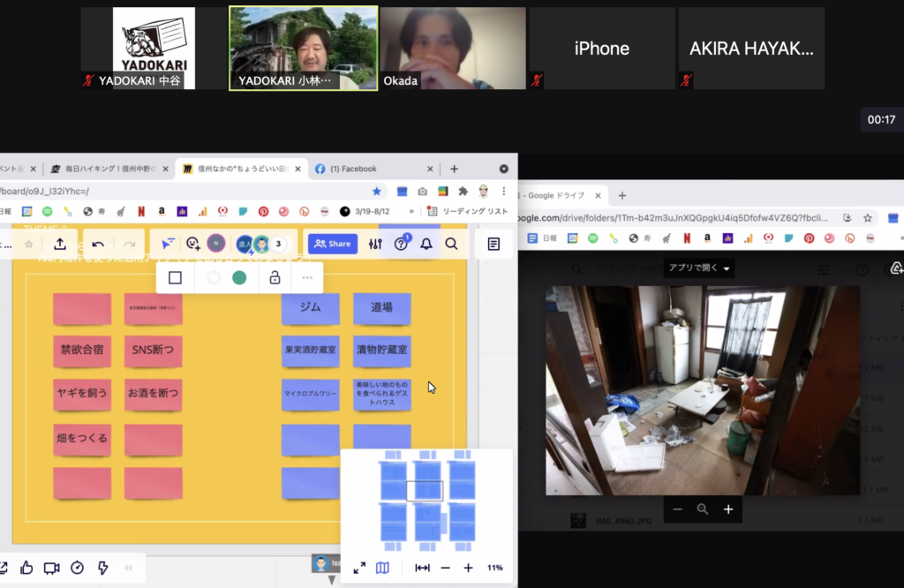
Task: Enter Miro fullscreen mode icon
Action: pyautogui.click(x=359, y=568)
